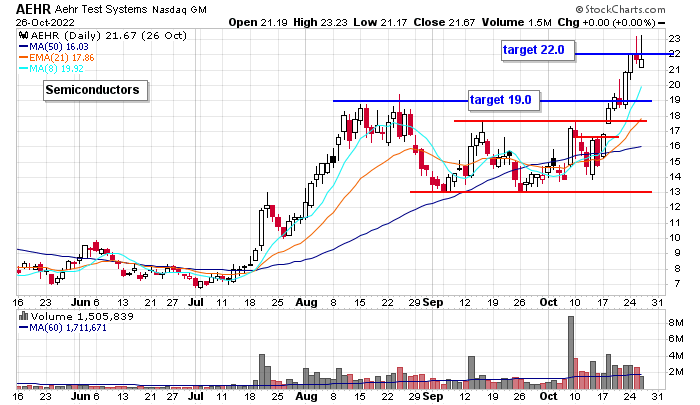Click the High 23.23 value
700x405 pixels.
click(320, 22)
